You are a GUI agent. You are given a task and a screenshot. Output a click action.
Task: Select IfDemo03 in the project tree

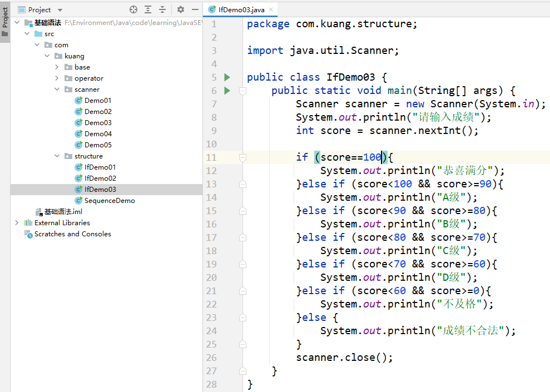[x=100, y=190]
